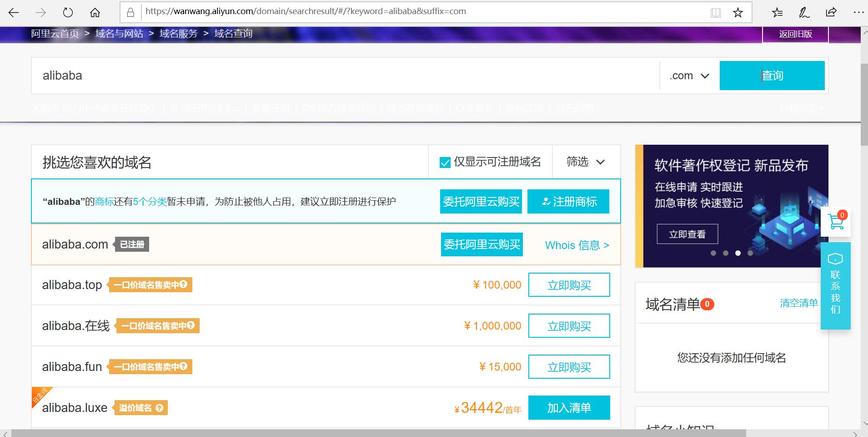Click 商标 link in notice
This screenshot has width=868, height=437.
point(104,202)
